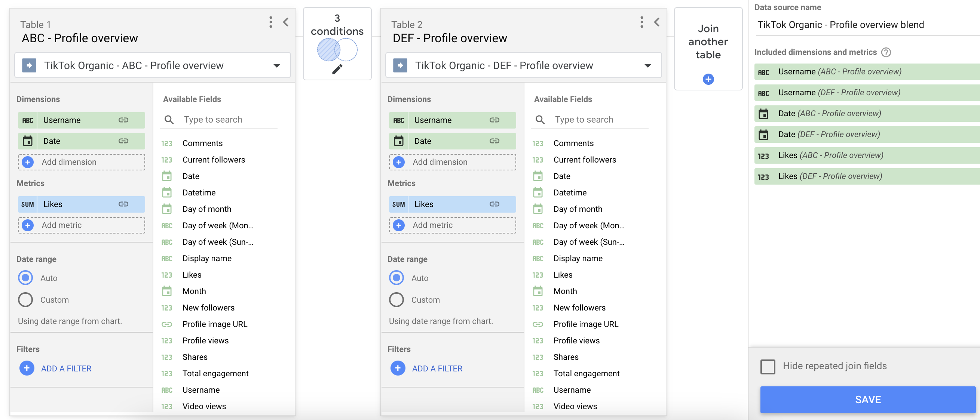Open Table 2 data source dropdown
The height and width of the screenshot is (420, 980).
pos(524,65)
